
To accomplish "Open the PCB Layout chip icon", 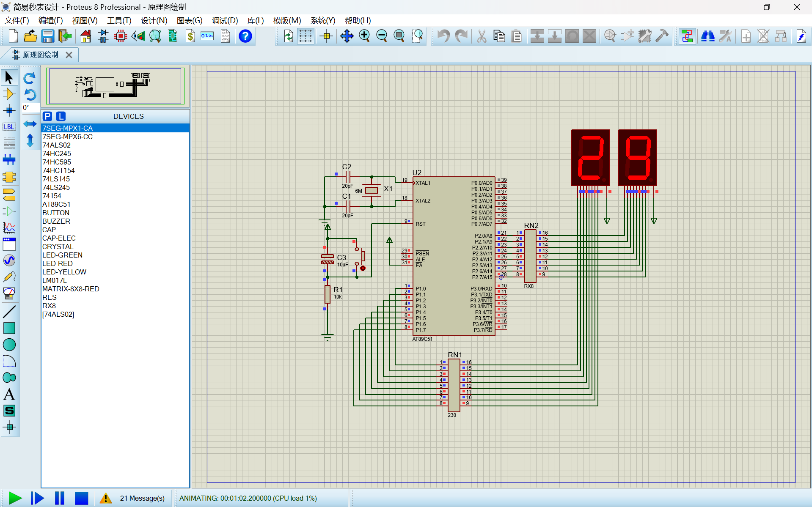I will coord(121,36).
